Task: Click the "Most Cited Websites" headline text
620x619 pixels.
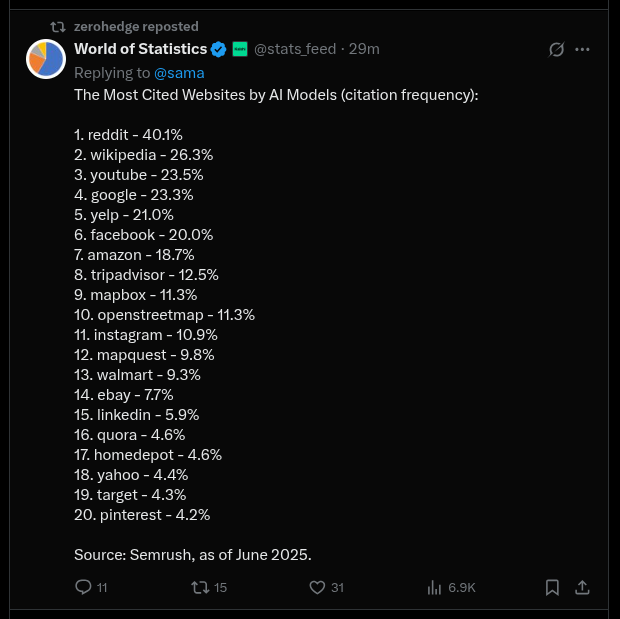Action: [x=276, y=95]
